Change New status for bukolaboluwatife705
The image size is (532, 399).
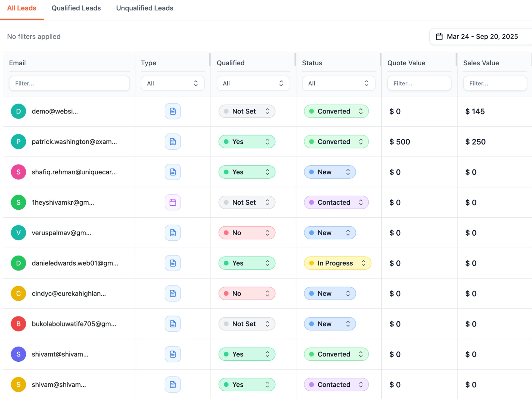[330, 324]
